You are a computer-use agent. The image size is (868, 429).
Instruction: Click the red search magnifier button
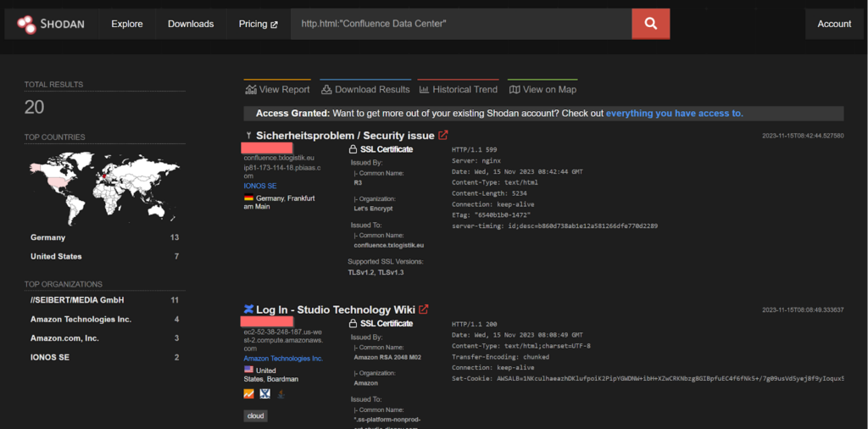click(x=650, y=24)
